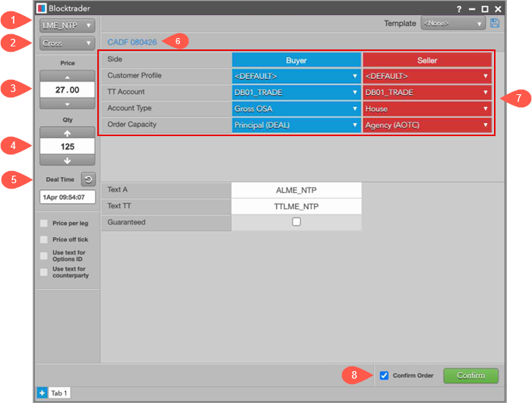Open the Cross trade type dropdown
This screenshot has height=403, width=532.
(67, 43)
